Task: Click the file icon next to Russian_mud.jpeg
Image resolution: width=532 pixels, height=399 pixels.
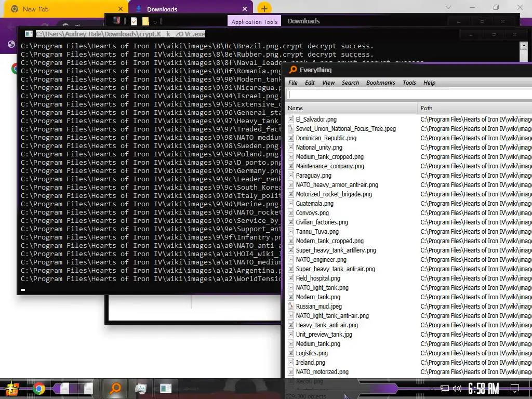Action: (x=291, y=306)
